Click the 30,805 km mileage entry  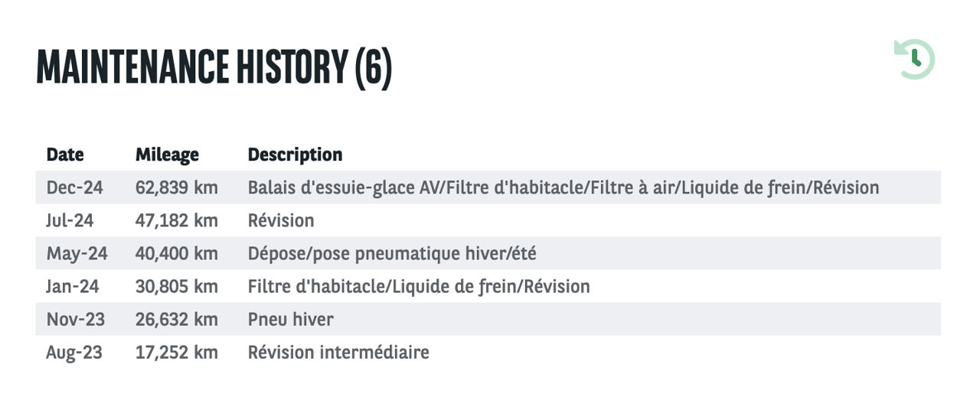176,286
